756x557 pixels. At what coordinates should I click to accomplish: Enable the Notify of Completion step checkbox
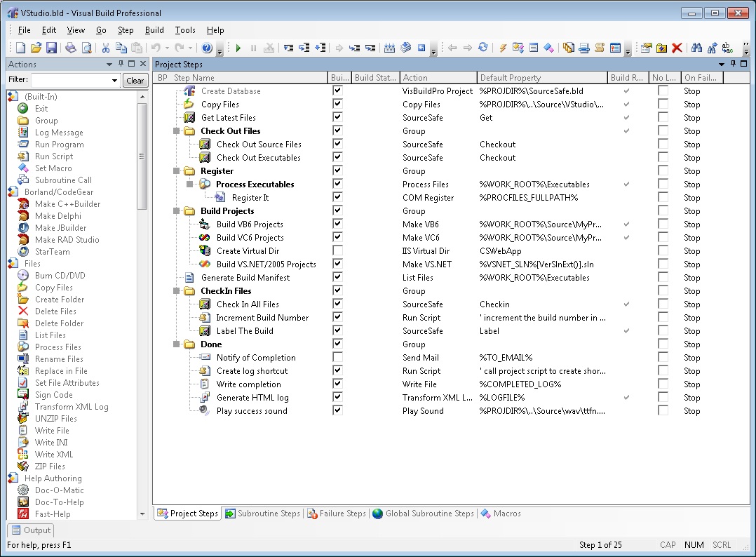337,357
